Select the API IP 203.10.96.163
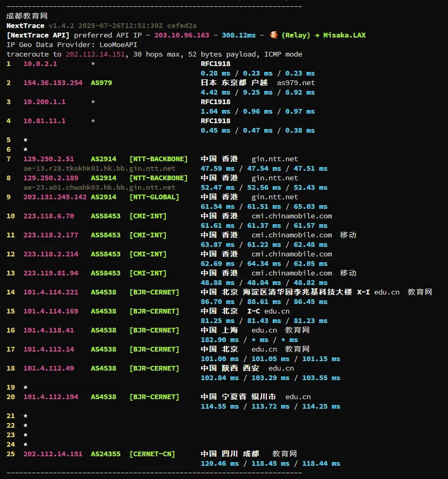Viewport: 448px width, 479px height. click(x=182, y=35)
